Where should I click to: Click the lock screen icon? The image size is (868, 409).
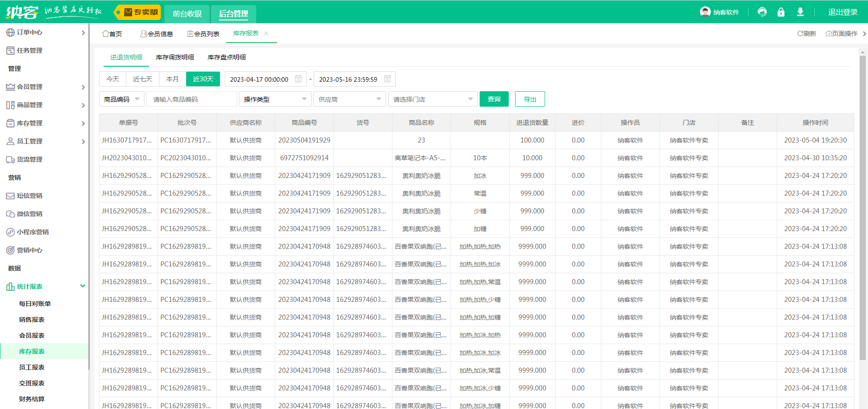[x=781, y=12]
